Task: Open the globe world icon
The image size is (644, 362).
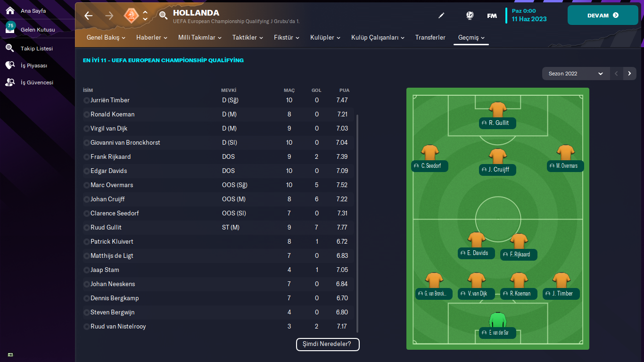Action: tap(470, 16)
